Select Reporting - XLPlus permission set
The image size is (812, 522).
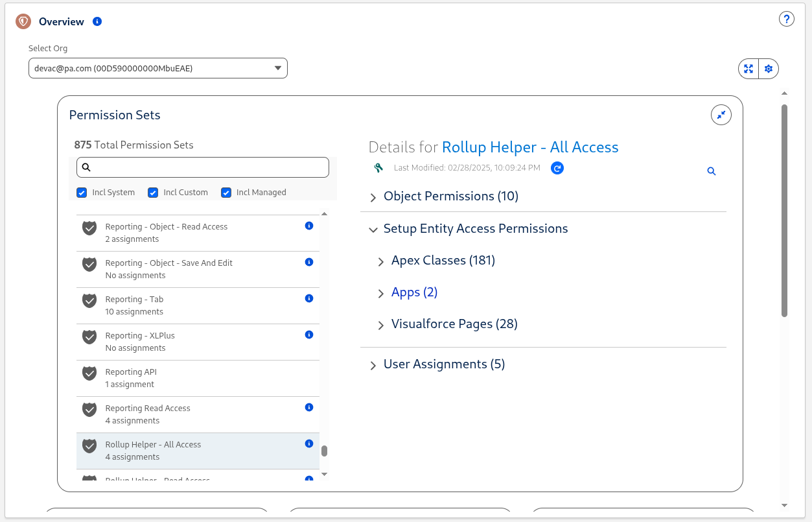198,342
